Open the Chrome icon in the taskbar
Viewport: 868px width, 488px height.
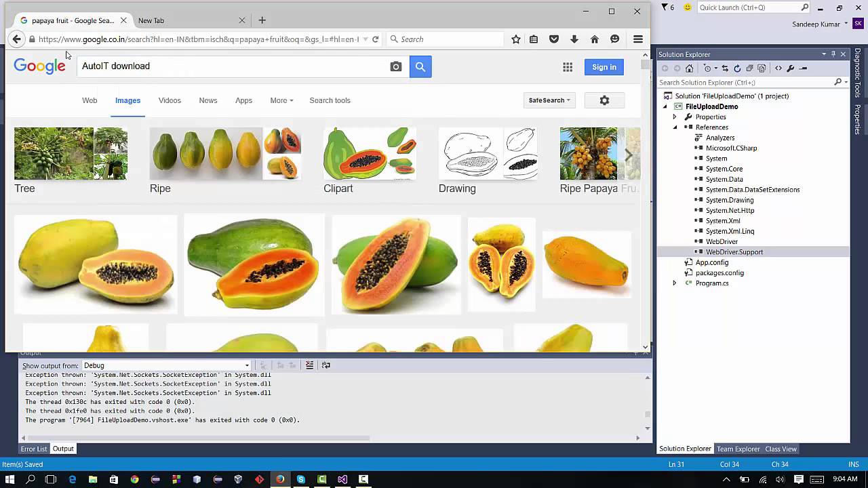[134, 479]
